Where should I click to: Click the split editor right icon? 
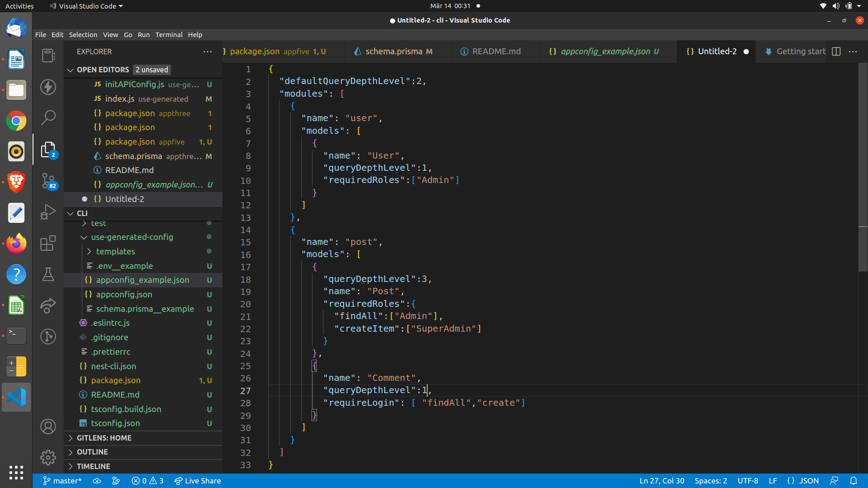(836, 52)
